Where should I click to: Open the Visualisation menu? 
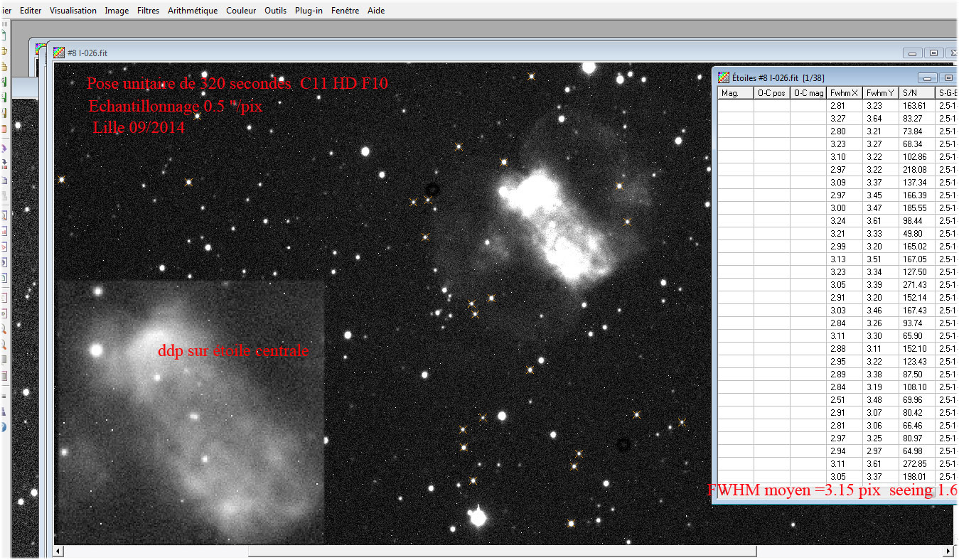73,11
